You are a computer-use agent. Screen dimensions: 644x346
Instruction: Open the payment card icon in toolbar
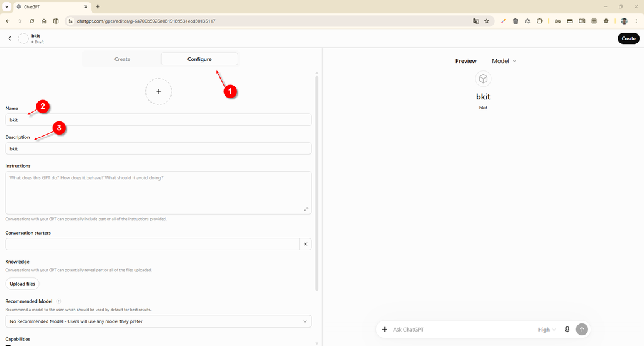pos(570,21)
